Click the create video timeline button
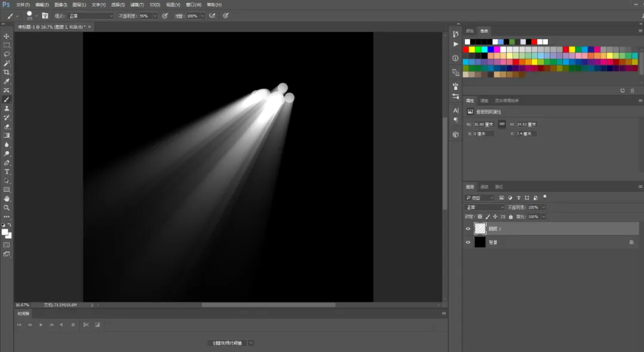The width and height of the screenshot is (644, 352). pyautogui.click(x=227, y=343)
